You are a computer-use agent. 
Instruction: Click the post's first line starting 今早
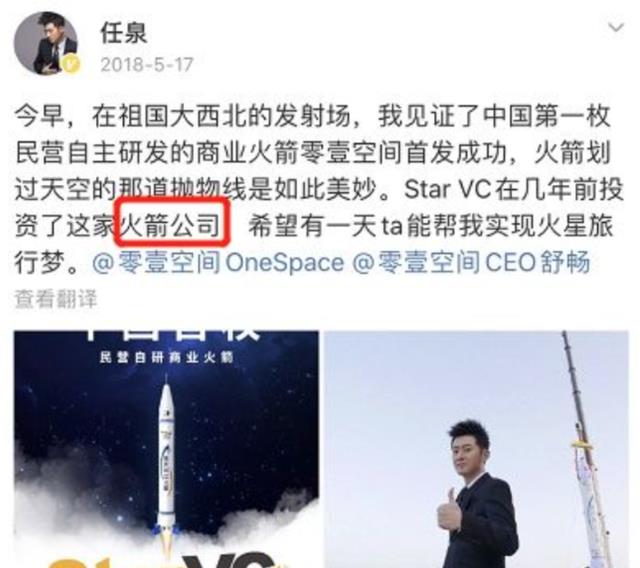pos(312,116)
